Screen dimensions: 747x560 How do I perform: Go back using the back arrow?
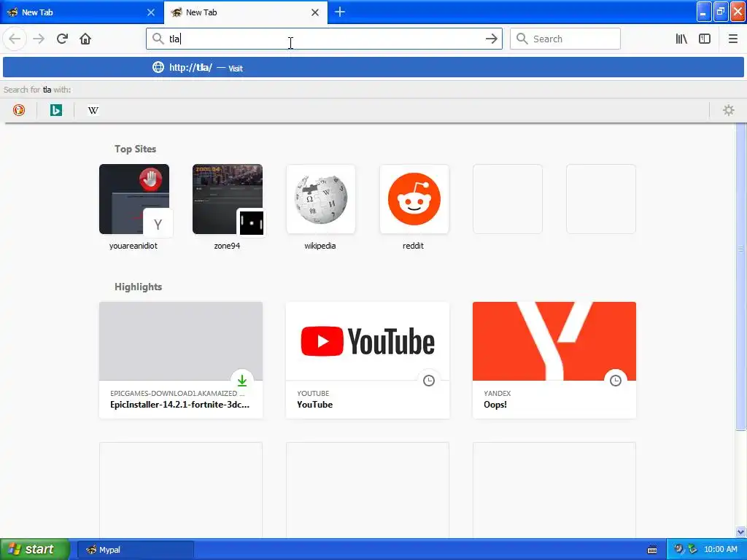tap(15, 39)
